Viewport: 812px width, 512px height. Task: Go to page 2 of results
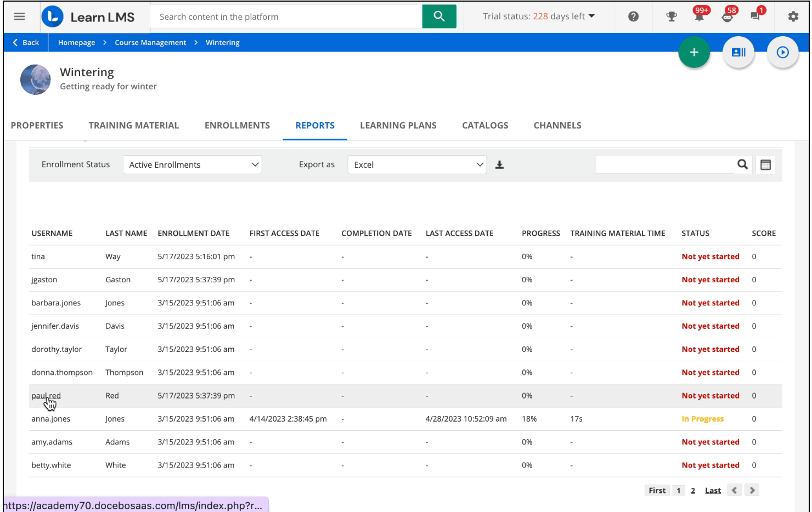pyautogui.click(x=693, y=491)
